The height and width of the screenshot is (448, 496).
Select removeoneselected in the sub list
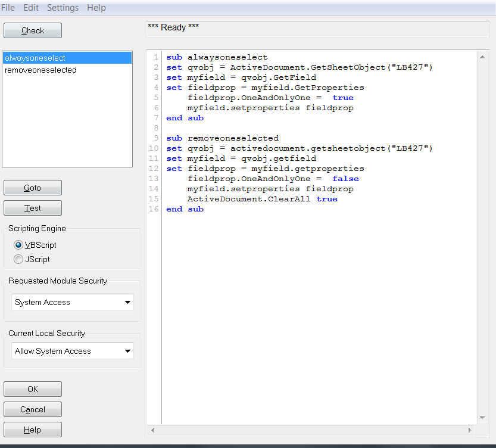click(40, 70)
